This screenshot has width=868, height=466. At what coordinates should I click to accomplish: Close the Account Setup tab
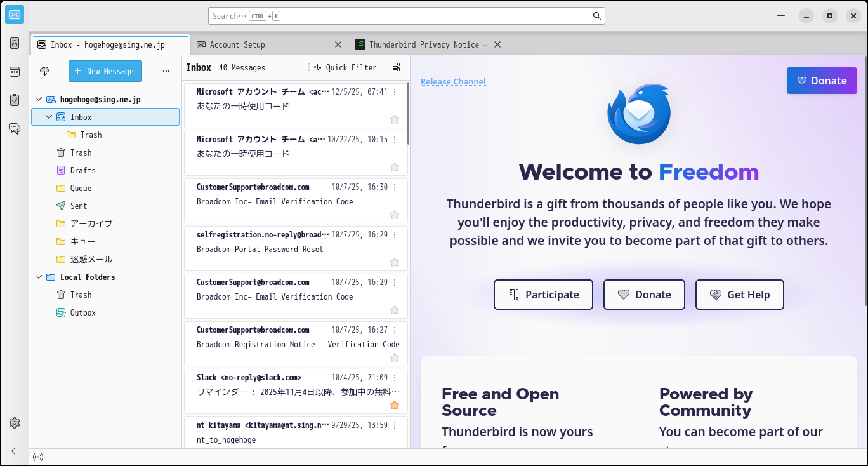pyautogui.click(x=338, y=44)
